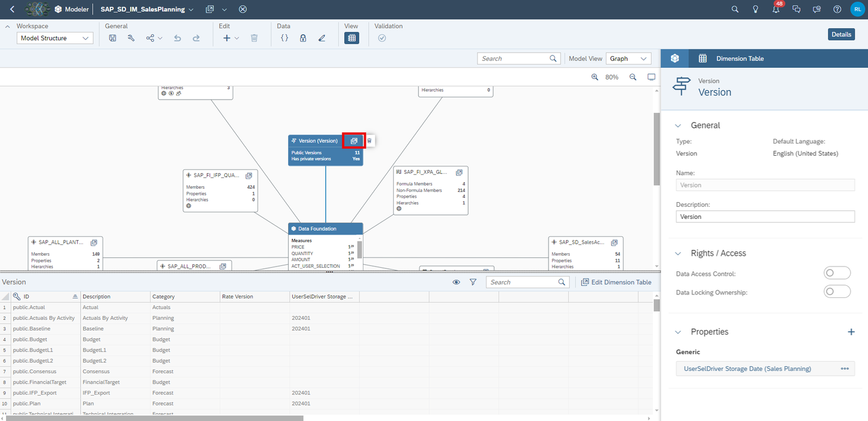Click the fit-to-screen monitor icon

click(651, 77)
